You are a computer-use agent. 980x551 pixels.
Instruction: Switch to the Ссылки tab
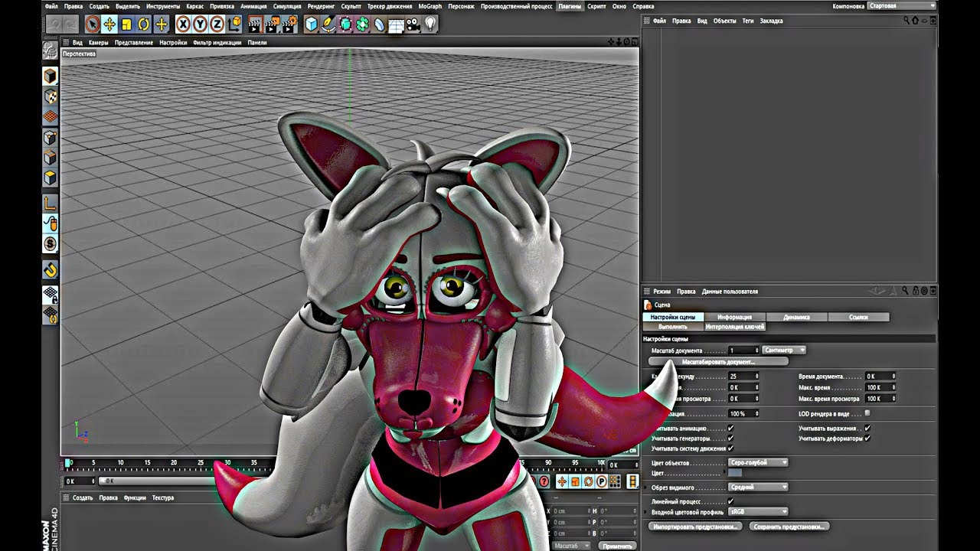click(x=858, y=317)
